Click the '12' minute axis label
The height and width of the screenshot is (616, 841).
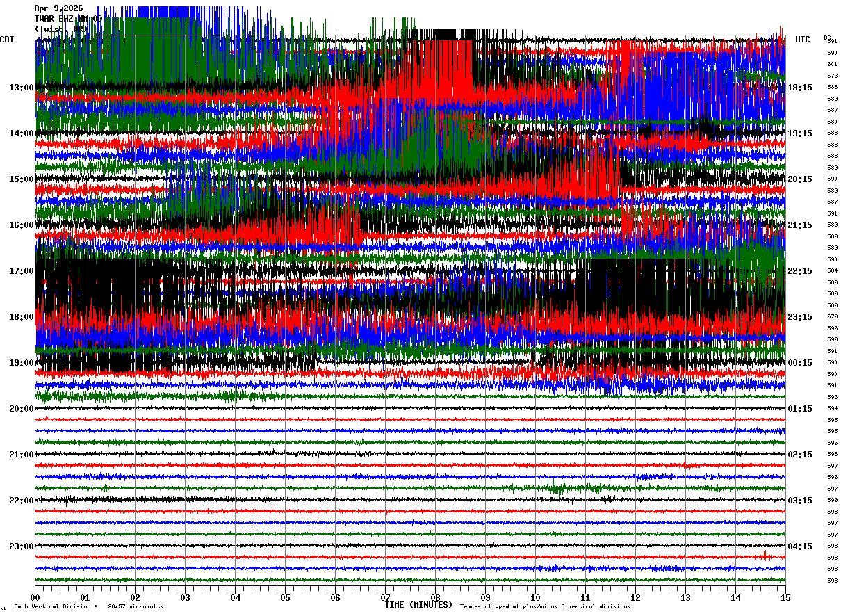[x=635, y=597]
